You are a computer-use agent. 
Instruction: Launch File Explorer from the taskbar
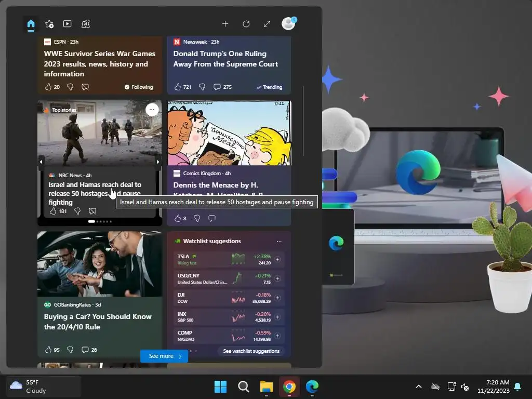coord(267,387)
